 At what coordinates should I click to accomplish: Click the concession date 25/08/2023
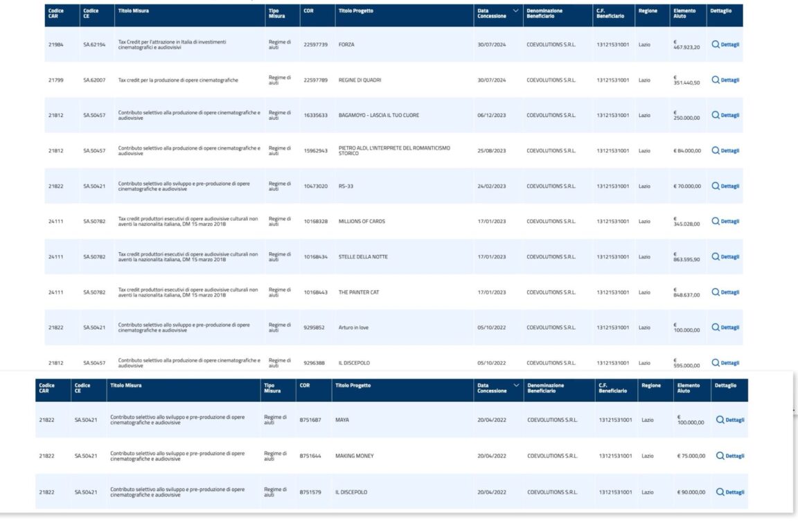click(x=492, y=151)
